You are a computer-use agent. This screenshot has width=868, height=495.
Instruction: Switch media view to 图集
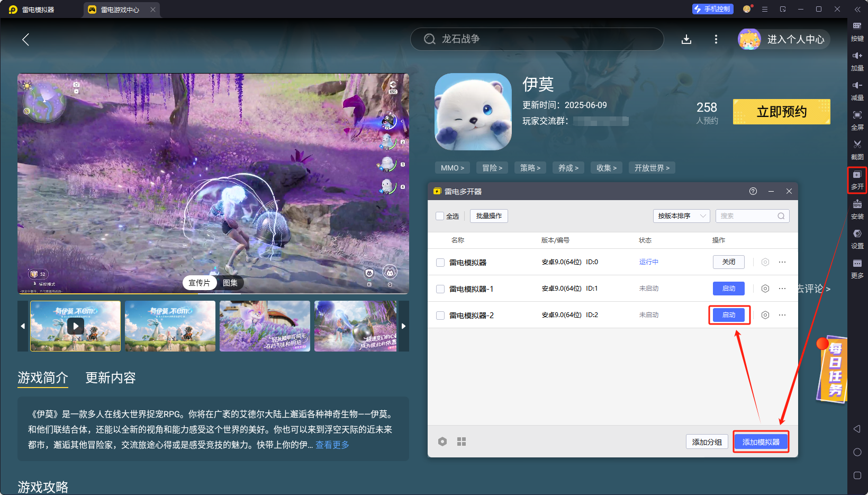click(x=230, y=283)
